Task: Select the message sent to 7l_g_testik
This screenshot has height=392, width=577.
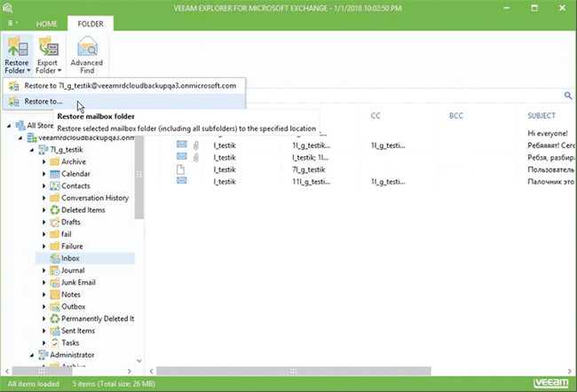Action: [x=368, y=169]
